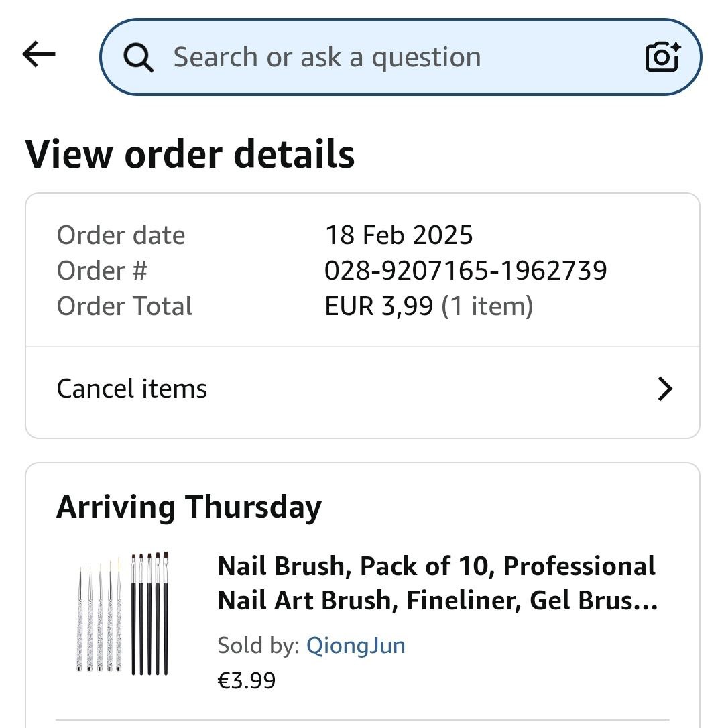Focus the 'Search or ask a question' field
Screen dimensions: 724x728
(375, 58)
